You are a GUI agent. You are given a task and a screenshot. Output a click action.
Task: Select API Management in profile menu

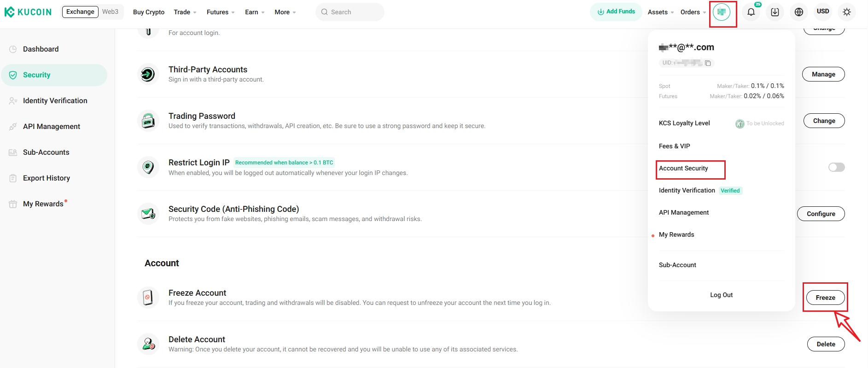point(683,212)
